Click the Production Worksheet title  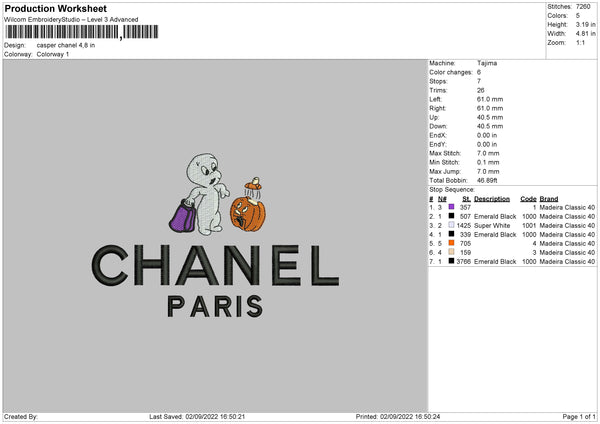tap(55, 8)
